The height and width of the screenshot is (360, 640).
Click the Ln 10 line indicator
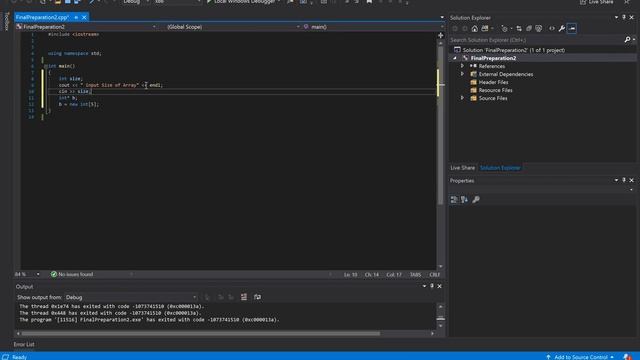click(x=350, y=275)
